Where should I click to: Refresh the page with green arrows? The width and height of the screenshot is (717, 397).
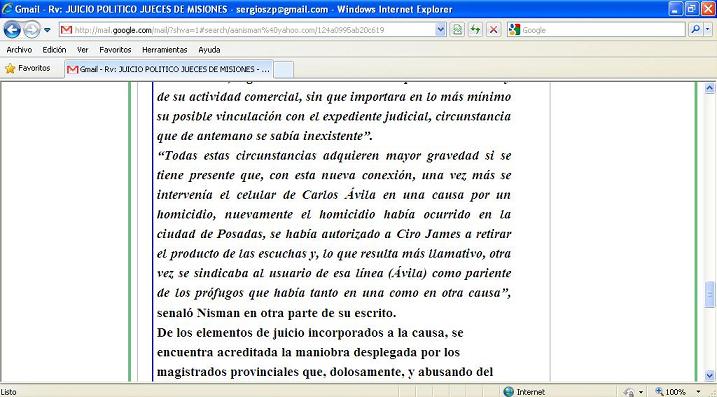click(475, 30)
